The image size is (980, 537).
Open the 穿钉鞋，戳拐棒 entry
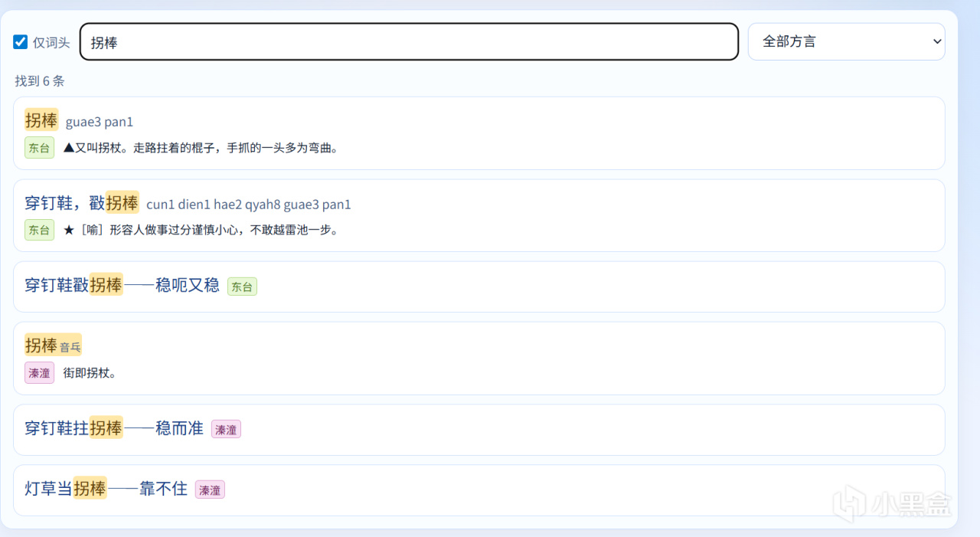coord(479,215)
